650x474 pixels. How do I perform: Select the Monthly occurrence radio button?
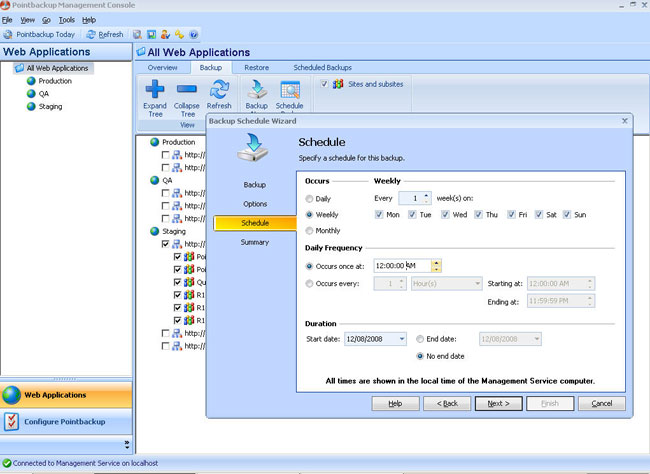coord(309,231)
